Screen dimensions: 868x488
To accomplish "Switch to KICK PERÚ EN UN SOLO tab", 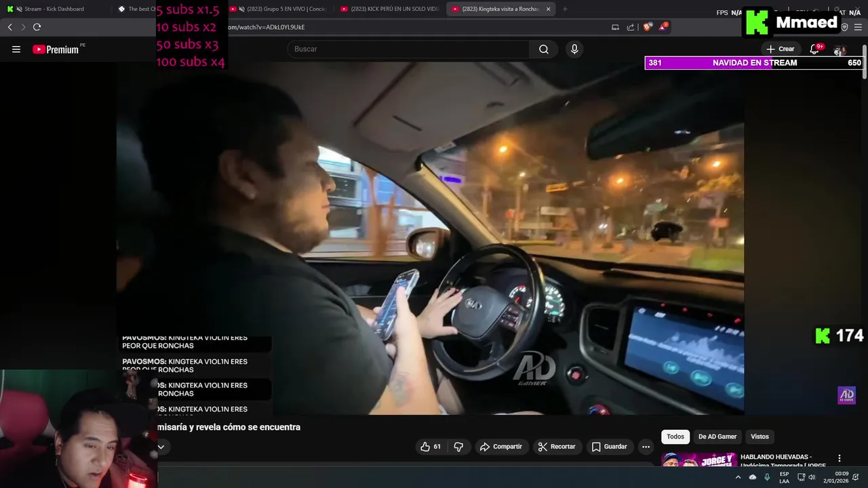I will pyautogui.click(x=390, y=9).
